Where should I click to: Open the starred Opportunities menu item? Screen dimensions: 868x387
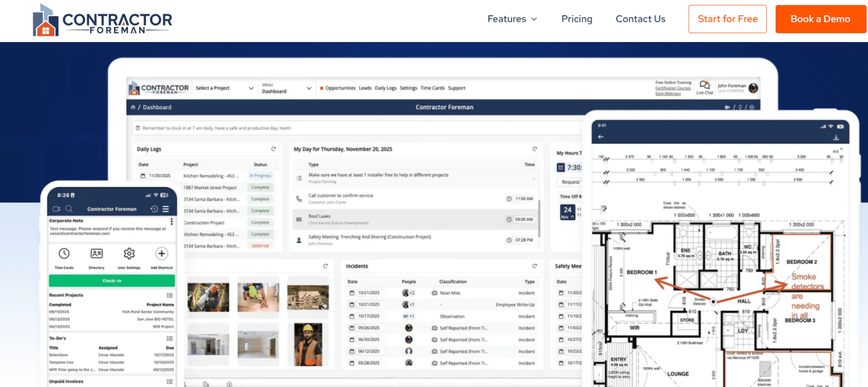[x=337, y=88]
